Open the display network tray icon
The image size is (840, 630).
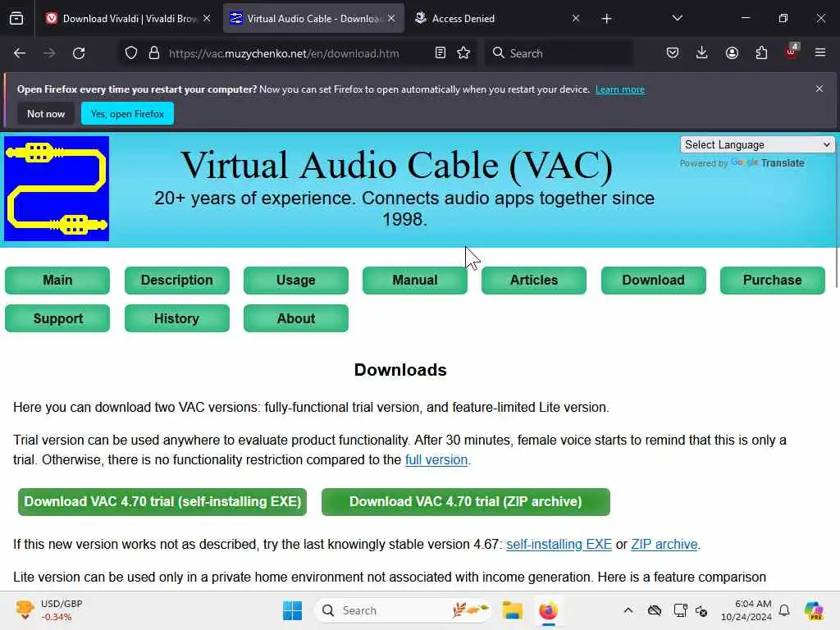(x=680, y=610)
